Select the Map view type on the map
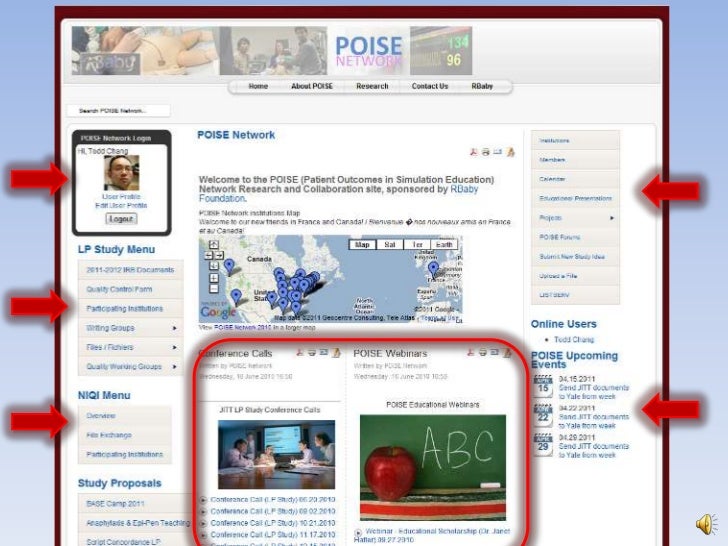This screenshot has height=546, width=728. pos(362,245)
